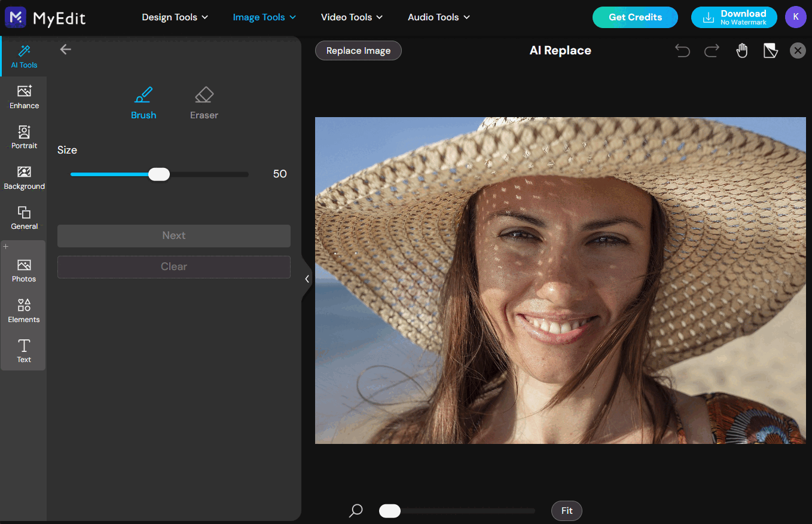Fit the image to the canvas
The image size is (812, 524).
pos(567,511)
